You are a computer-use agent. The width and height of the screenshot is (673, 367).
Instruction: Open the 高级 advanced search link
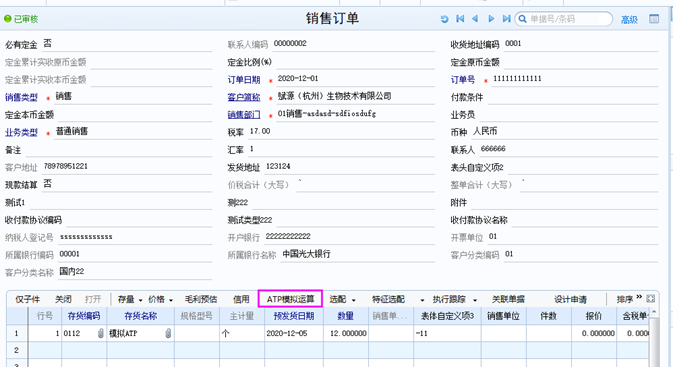click(629, 19)
